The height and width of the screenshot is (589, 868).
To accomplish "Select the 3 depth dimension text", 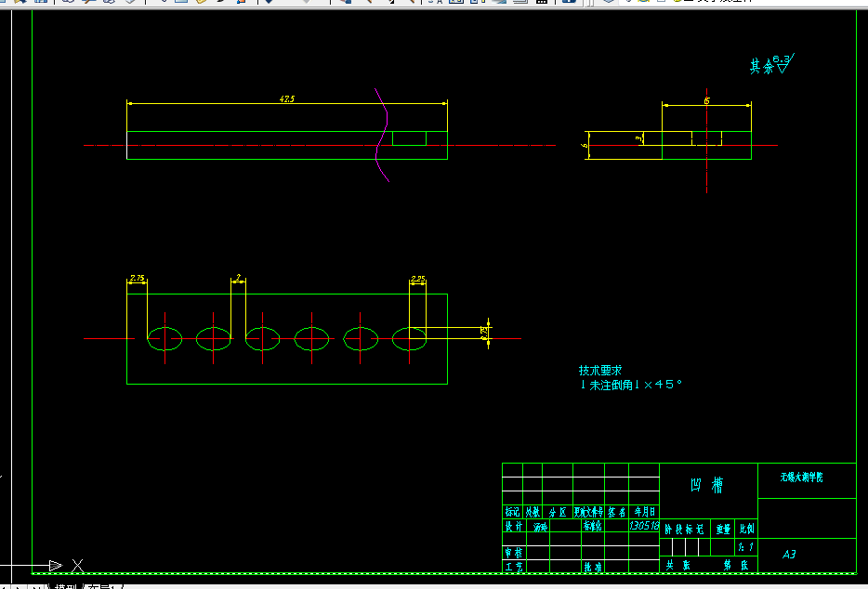I will [638, 138].
